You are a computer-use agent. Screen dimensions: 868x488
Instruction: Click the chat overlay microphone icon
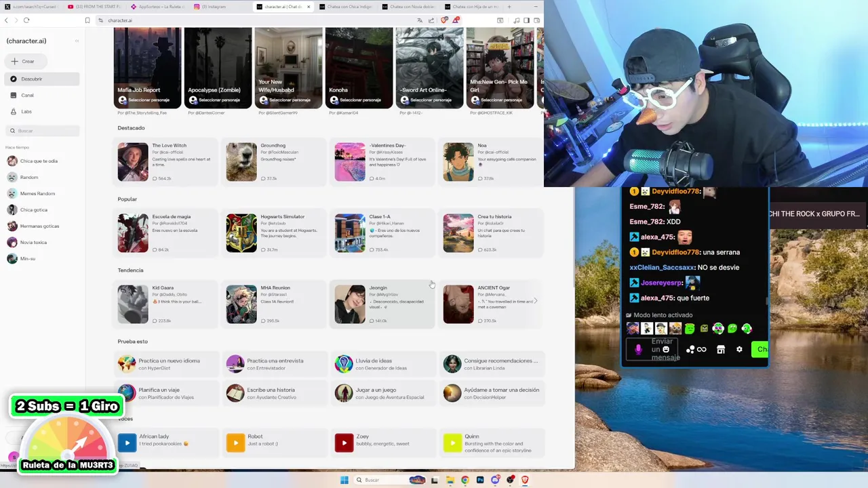pos(638,350)
